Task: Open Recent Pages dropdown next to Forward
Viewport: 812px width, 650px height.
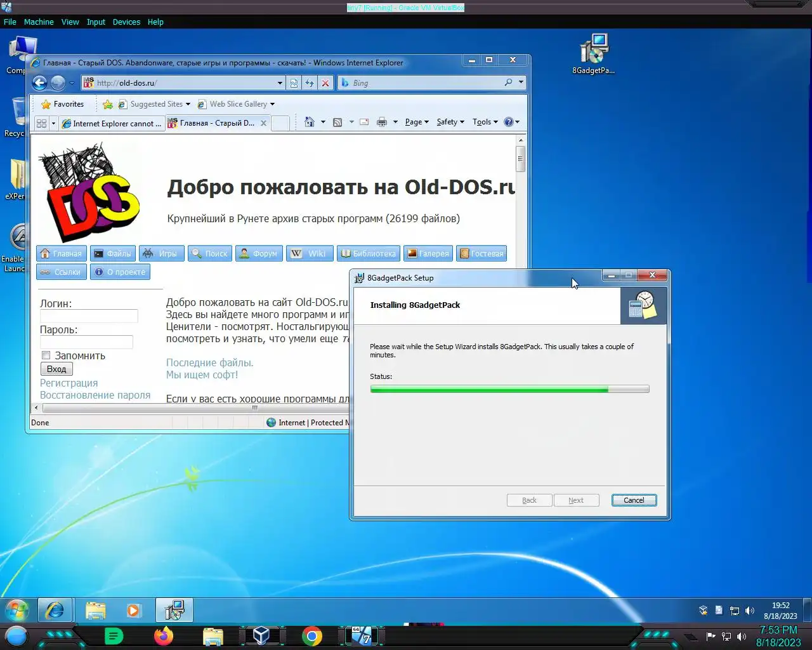Action: pos(72,83)
